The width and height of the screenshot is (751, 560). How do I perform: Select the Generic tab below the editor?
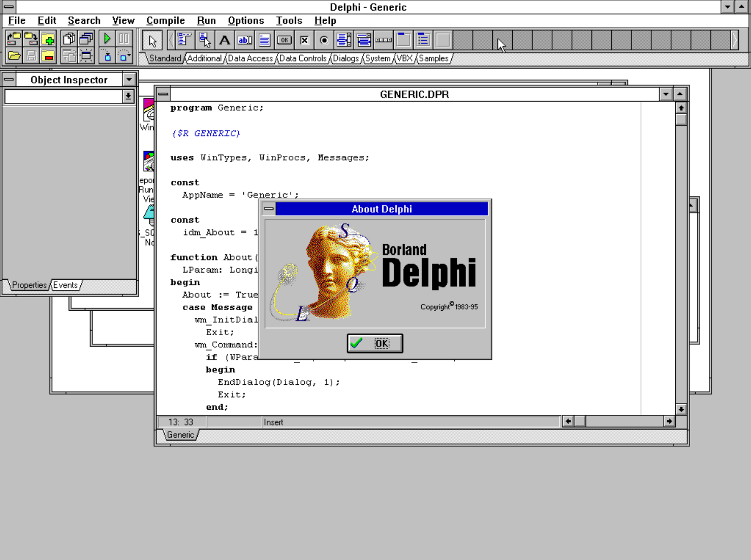[x=180, y=435]
